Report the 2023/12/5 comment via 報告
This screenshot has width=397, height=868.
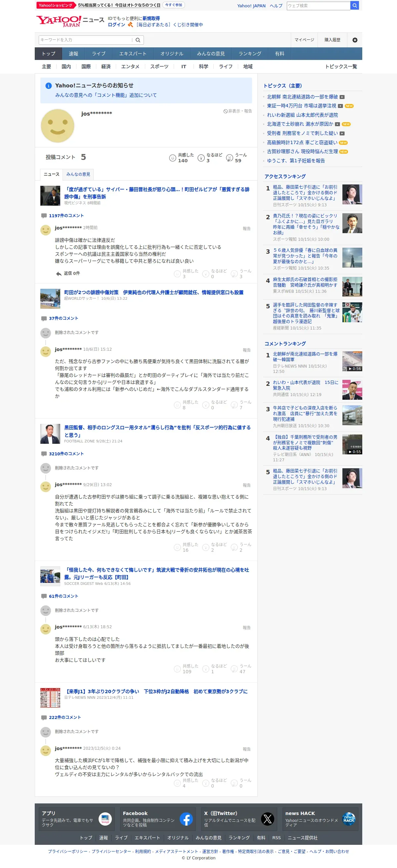click(x=247, y=749)
